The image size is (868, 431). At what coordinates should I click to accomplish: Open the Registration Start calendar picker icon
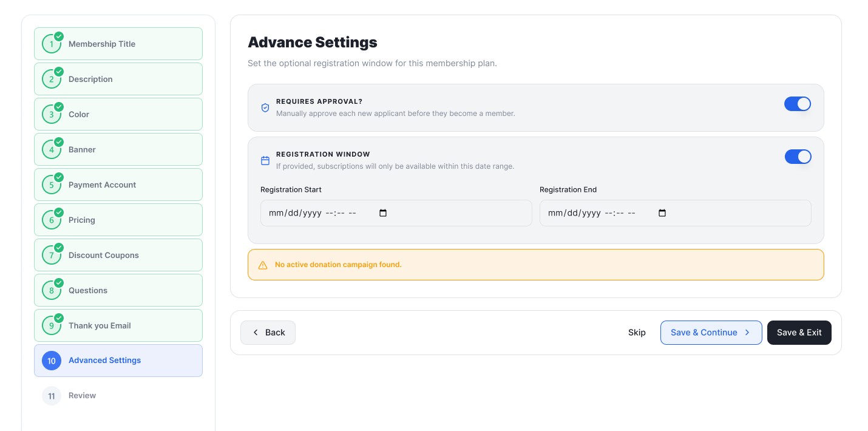(383, 213)
